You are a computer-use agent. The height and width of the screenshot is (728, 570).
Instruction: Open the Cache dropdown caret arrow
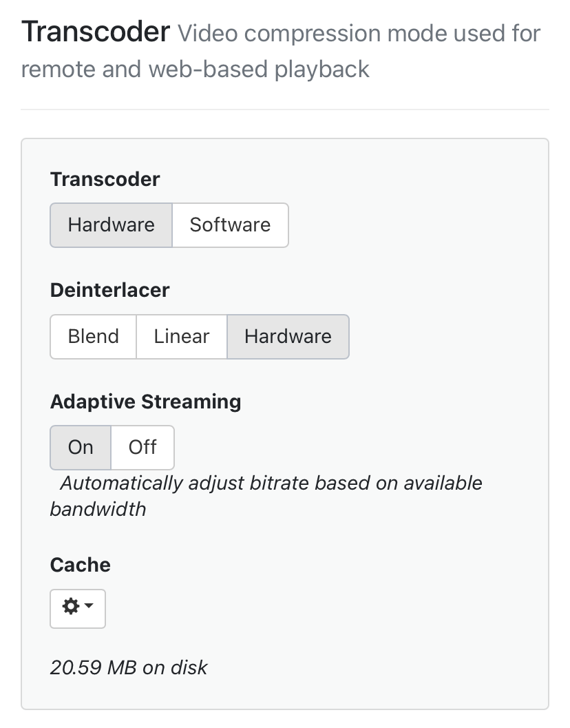click(x=89, y=607)
